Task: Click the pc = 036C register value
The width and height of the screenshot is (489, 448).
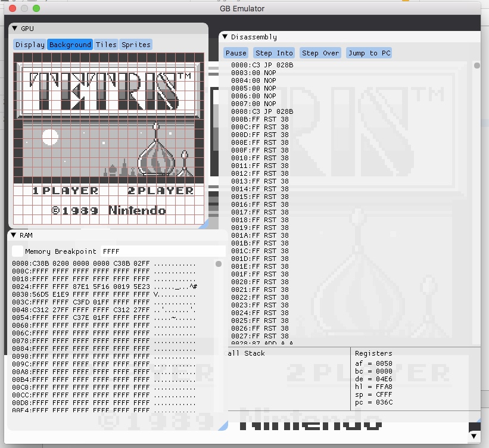Action: coord(373,403)
